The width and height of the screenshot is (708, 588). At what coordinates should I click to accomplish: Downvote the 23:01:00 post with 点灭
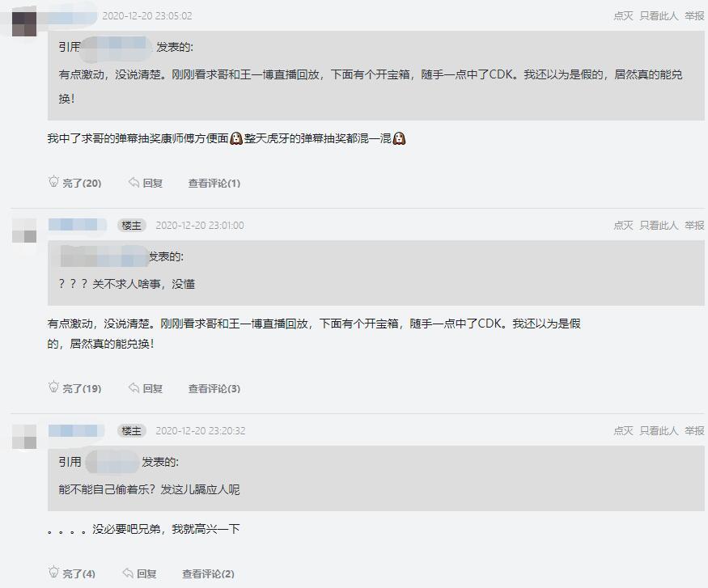tap(623, 225)
